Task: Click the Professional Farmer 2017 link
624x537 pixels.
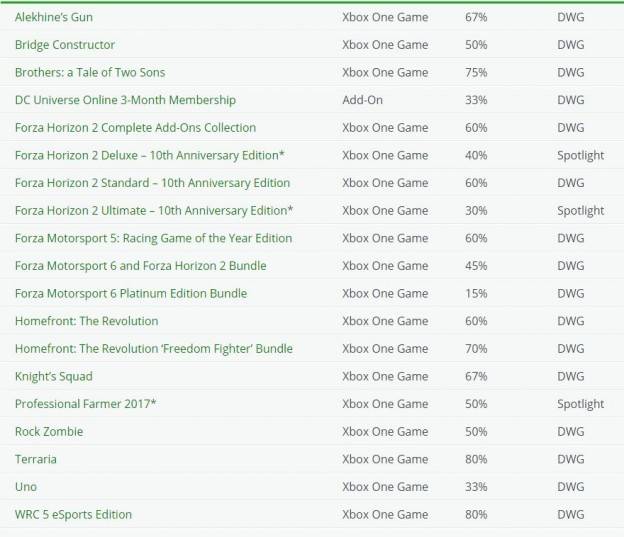Action: click(86, 404)
